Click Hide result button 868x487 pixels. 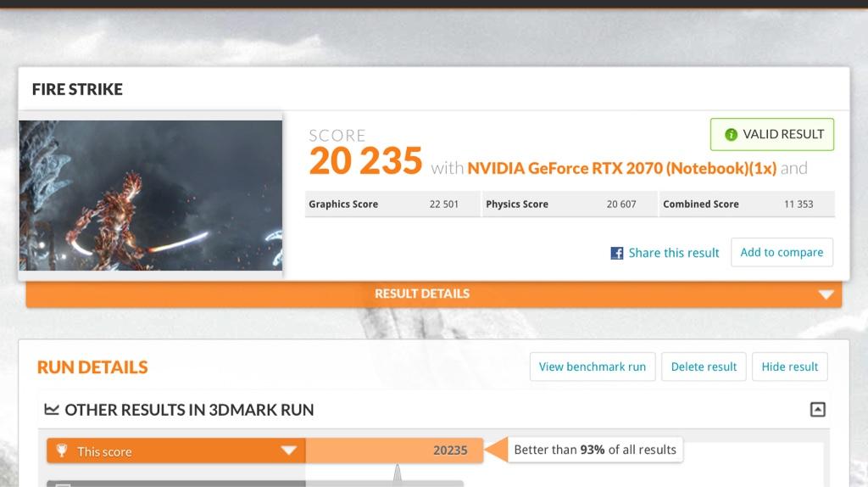pyautogui.click(x=789, y=367)
